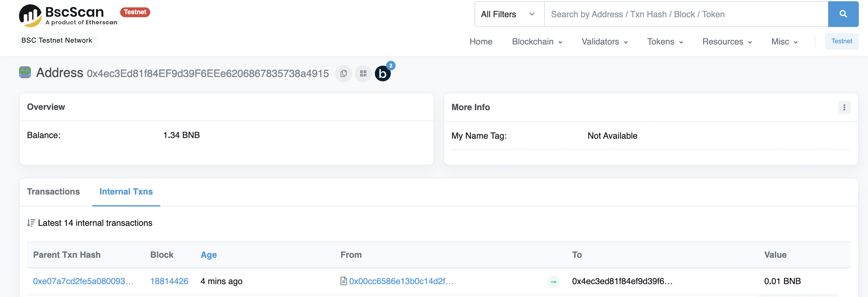Click the sort icon beside Latest transactions

[31, 223]
